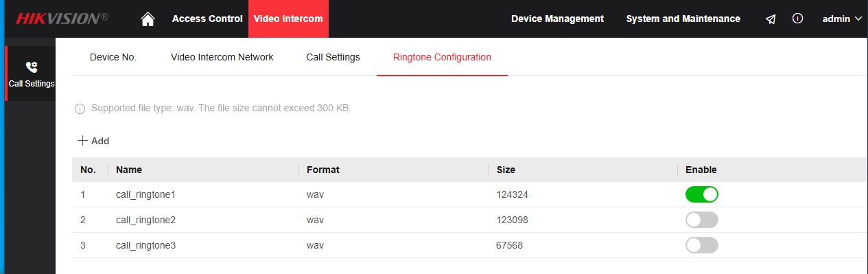Switch to Video Intercom Network tab

tap(222, 57)
